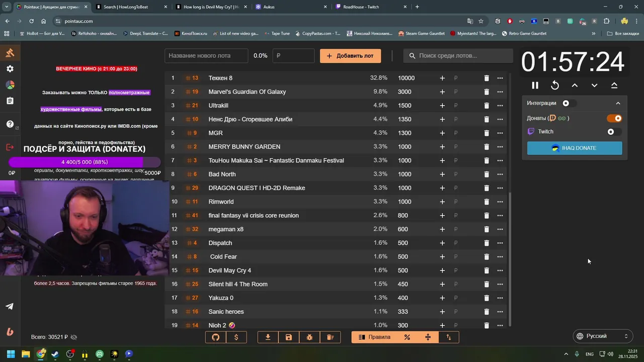Click the compact rows button beside percent

(428, 337)
